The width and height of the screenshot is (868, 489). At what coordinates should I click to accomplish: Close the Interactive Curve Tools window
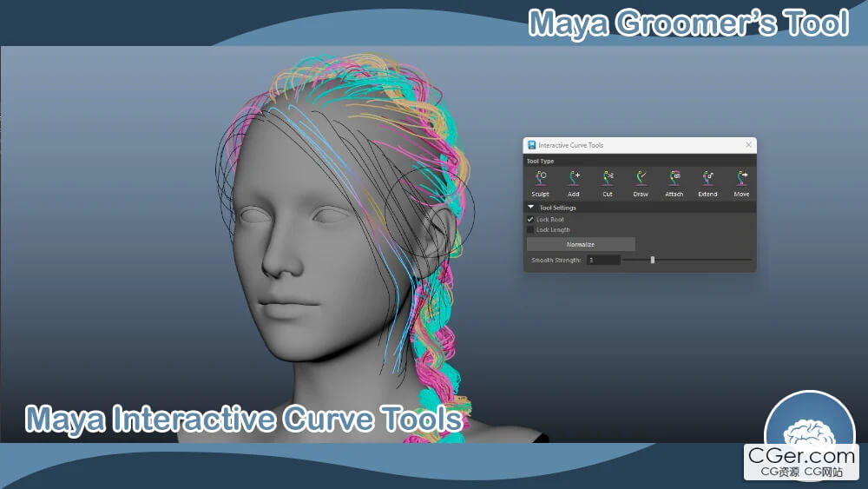pos(748,144)
